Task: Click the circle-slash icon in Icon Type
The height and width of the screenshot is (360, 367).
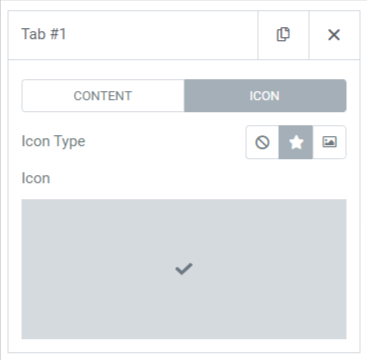Action: (x=262, y=142)
